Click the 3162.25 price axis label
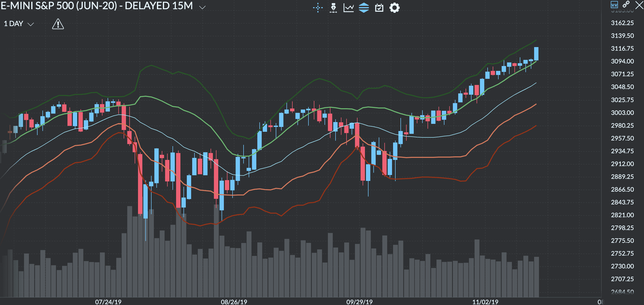644x305 pixels. [x=622, y=23]
